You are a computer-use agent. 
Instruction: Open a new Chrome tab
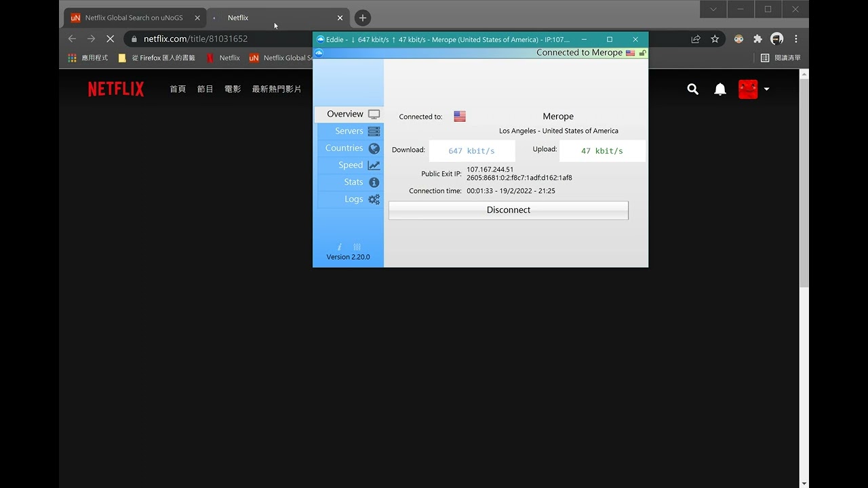(x=363, y=18)
